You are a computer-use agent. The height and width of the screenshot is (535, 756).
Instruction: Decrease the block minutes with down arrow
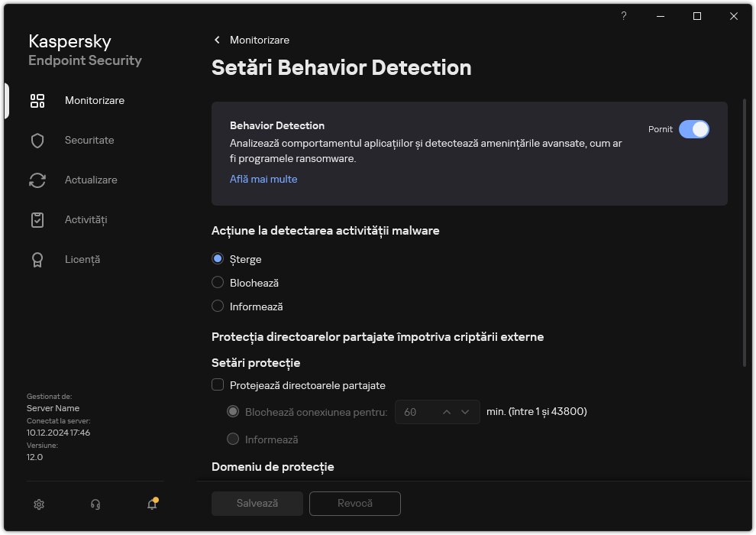pos(465,412)
